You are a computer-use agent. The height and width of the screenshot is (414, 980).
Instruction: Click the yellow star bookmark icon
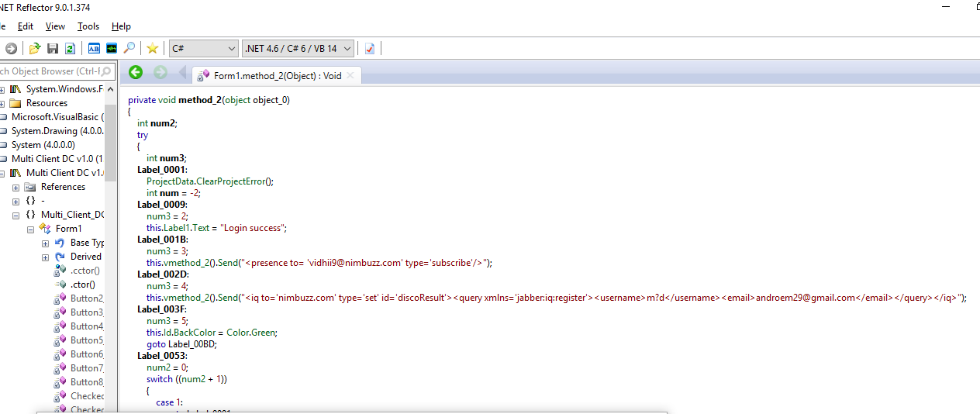153,48
